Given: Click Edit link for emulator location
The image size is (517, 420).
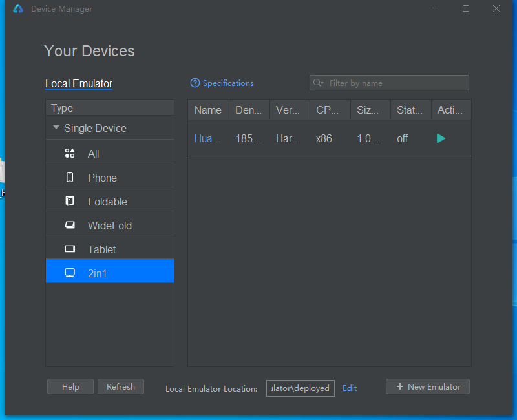Looking at the screenshot, I should 350,388.
